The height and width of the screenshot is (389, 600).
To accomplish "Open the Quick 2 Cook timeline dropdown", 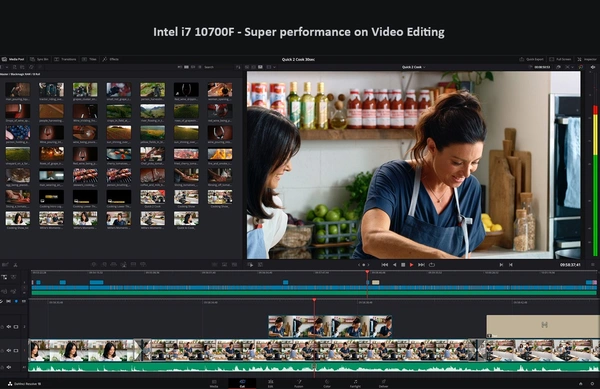I will [413, 67].
